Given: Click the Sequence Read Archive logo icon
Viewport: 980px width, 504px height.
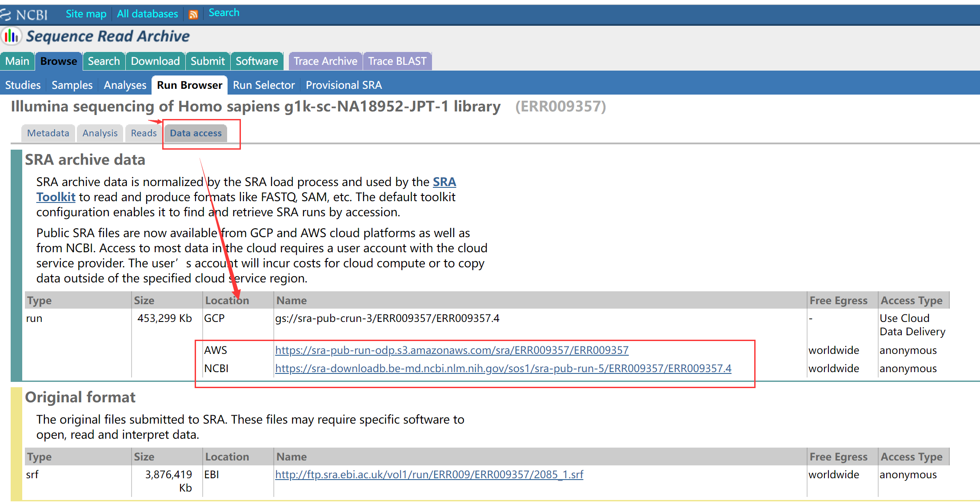Looking at the screenshot, I should [11, 36].
